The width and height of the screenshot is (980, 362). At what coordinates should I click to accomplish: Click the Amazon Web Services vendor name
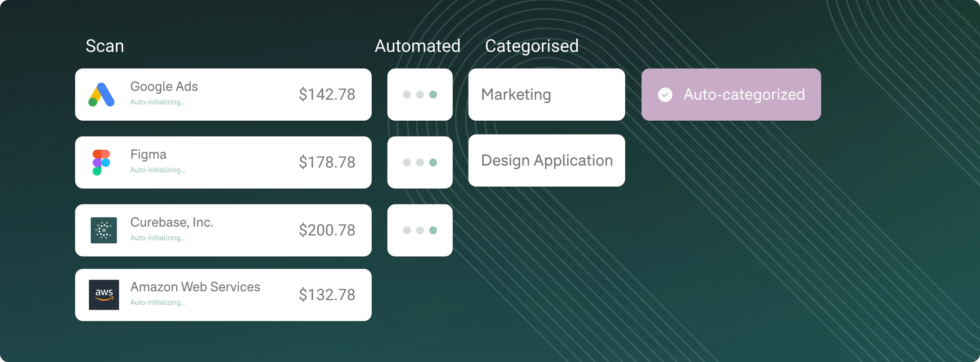195,287
